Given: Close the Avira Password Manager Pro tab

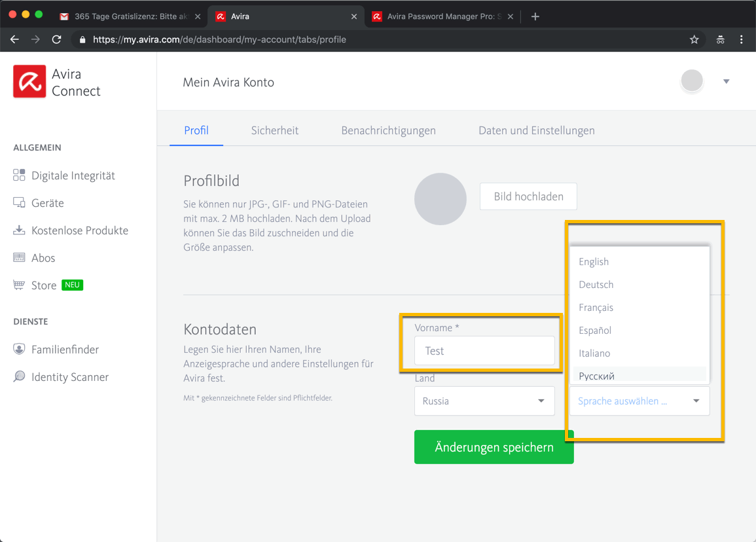Looking at the screenshot, I should point(510,16).
